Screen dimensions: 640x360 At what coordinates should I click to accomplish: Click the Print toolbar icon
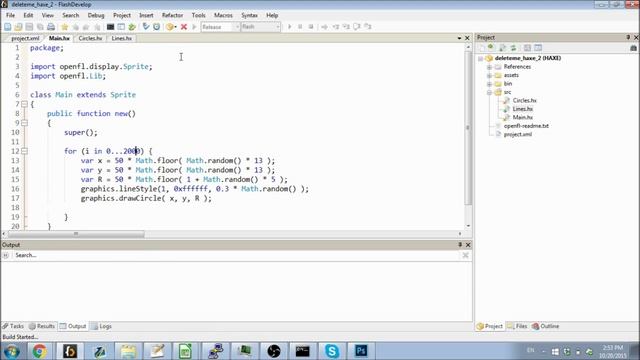(x=51, y=27)
